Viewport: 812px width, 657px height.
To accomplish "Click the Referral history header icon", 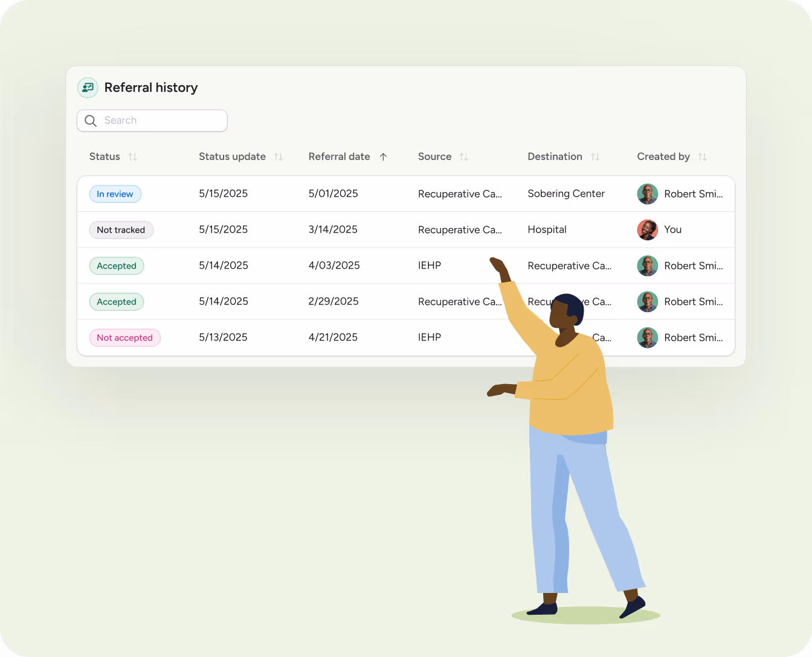I will 88,88.
